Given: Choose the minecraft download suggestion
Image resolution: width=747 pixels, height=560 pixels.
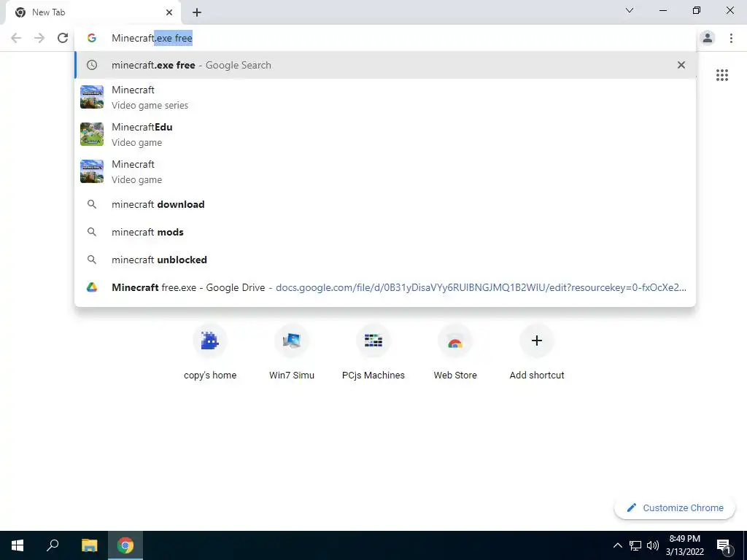Looking at the screenshot, I should click(385, 204).
